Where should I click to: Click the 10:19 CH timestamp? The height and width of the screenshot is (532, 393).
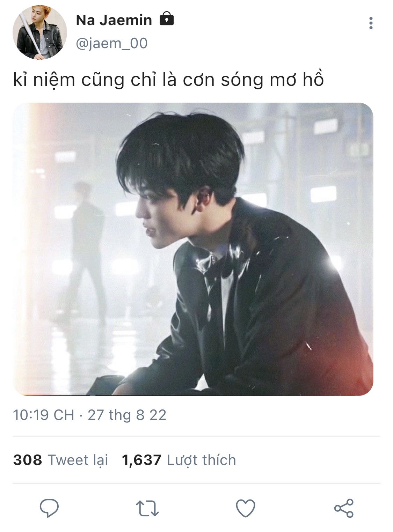[x=43, y=415]
